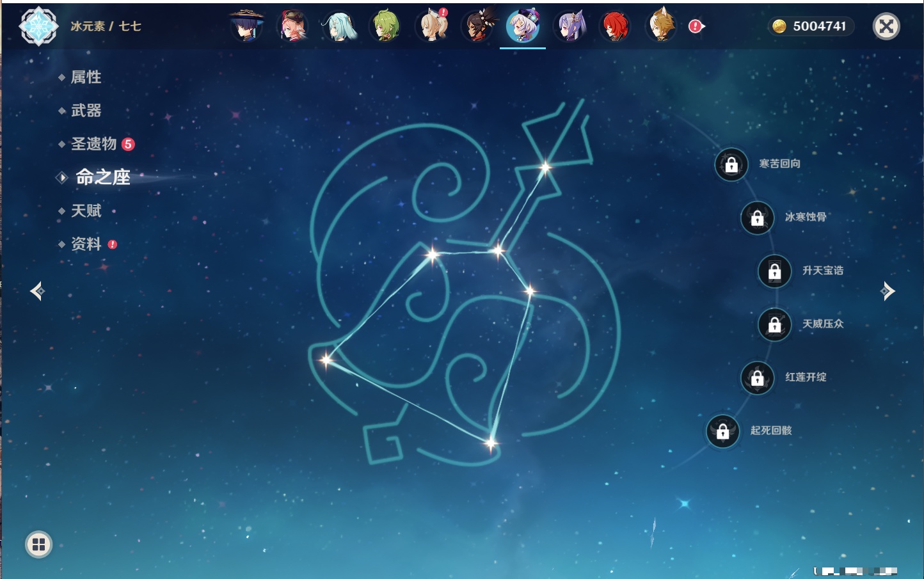The width and height of the screenshot is (924, 579).
Task: Select the blonde Traveler avatar with alert badge
Action: (x=432, y=26)
